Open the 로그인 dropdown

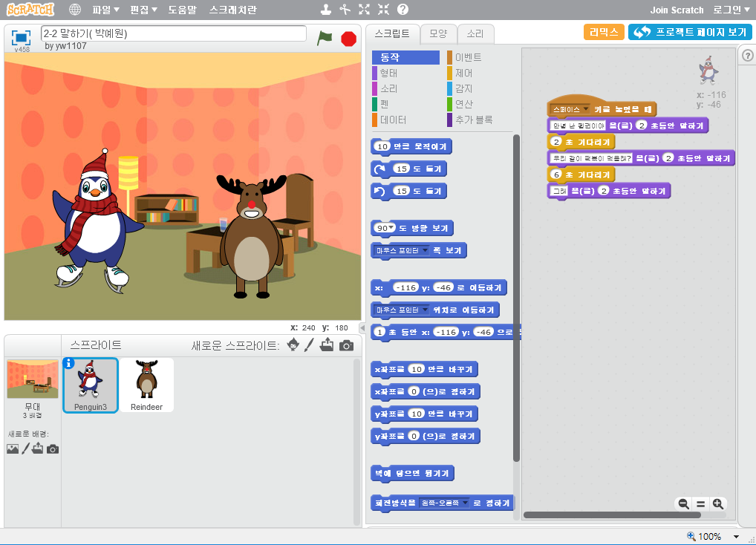click(x=731, y=10)
